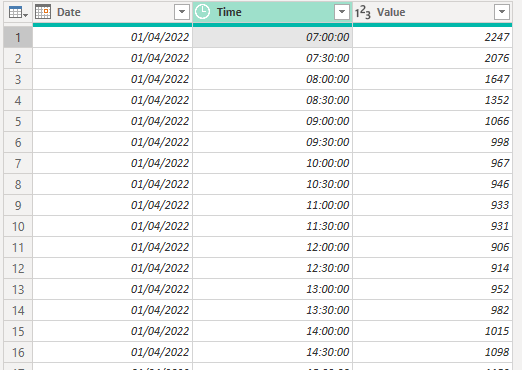Select row number 2
This screenshot has height=370, width=522.
(x=18, y=58)
